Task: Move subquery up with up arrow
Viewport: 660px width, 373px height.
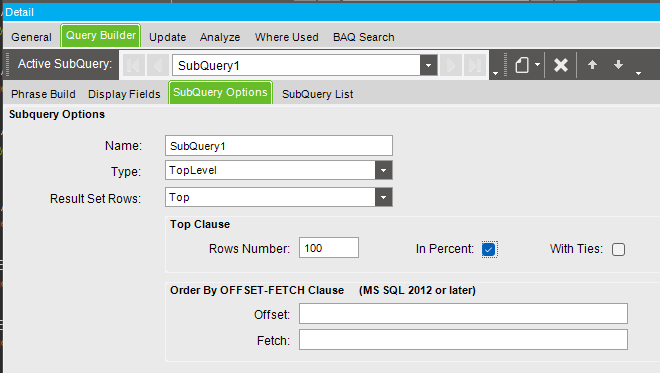Action: pos(592,65)
